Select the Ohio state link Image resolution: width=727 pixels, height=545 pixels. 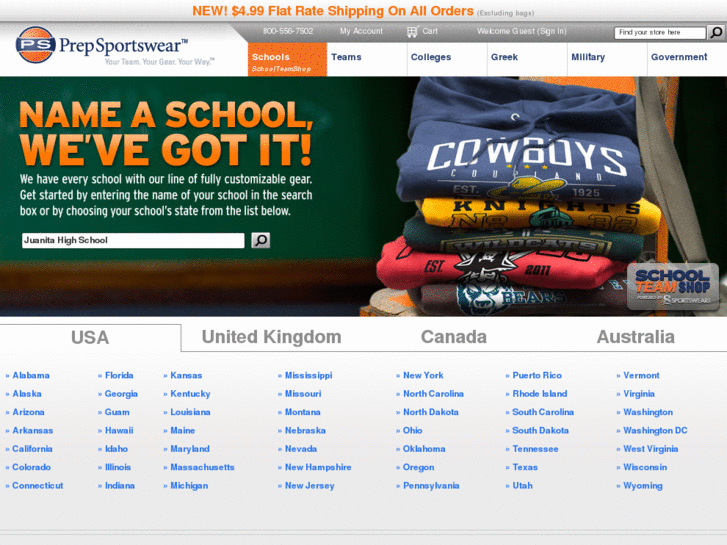(412, 430)
